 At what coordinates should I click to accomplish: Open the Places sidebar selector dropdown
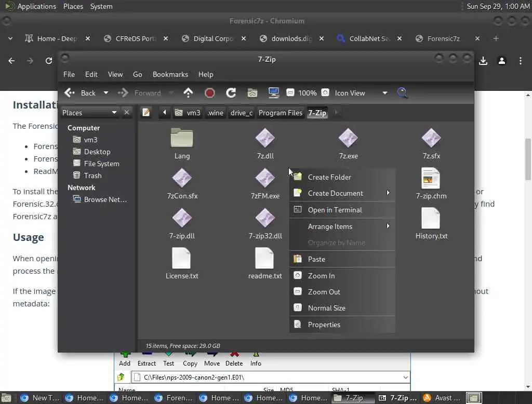pyautogui.click(x=89, y=112)
